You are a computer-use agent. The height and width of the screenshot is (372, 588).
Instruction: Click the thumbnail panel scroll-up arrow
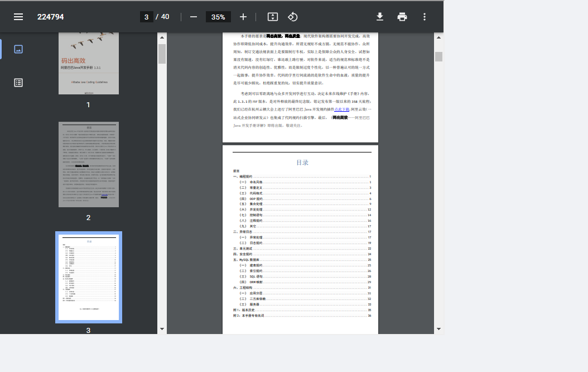162,37
